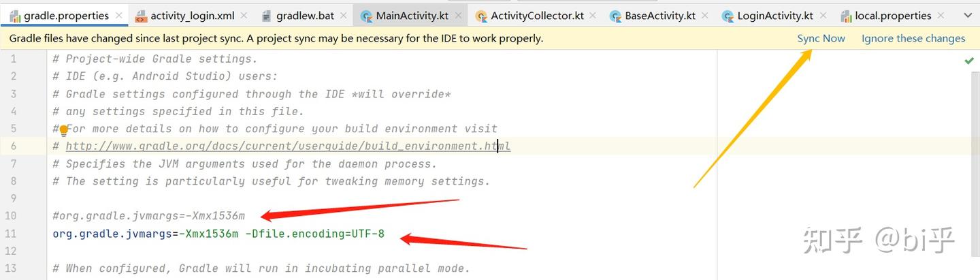Select the LoginActivity.kt editor tab
The height and width of the screenshot is (280, 980).
(775, 16)
